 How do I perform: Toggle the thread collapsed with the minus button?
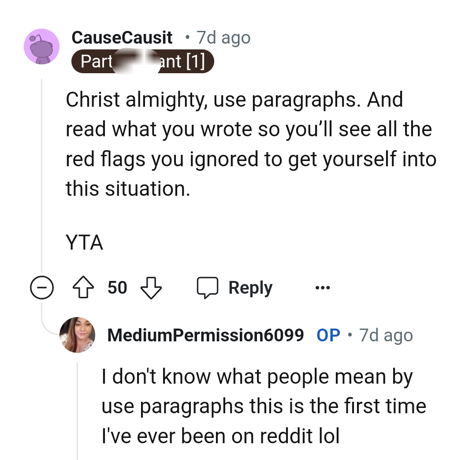pyautogui.click(x=42, y=287)
